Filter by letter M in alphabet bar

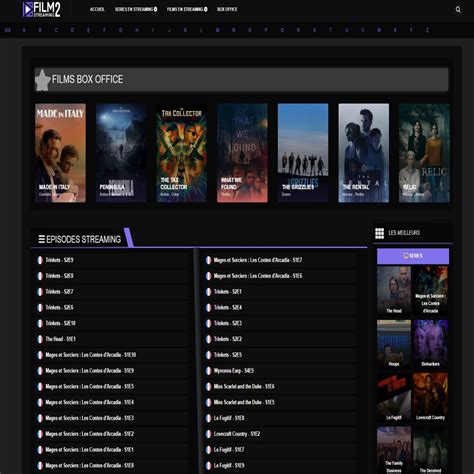point(218,30)
